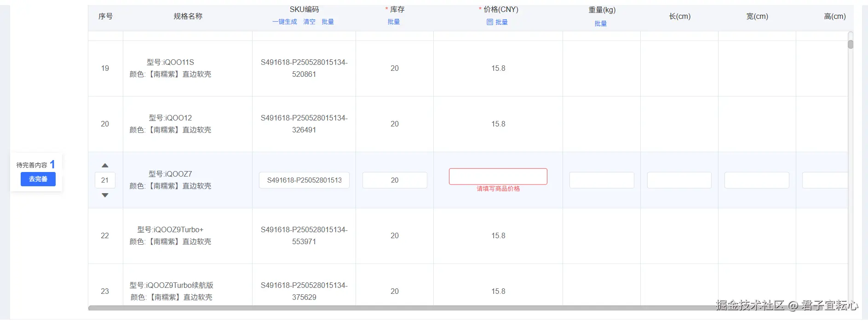
Task: Open 批量 under 库存 header
Action: click(393, 22)
